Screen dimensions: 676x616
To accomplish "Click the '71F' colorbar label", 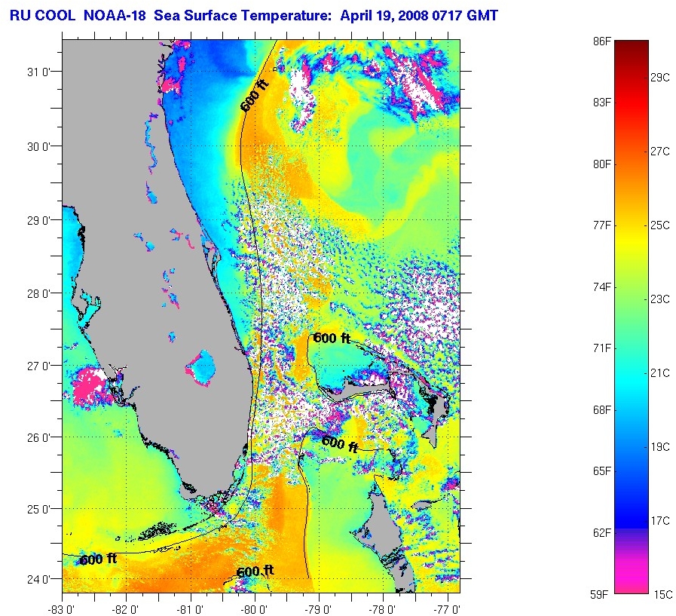I will 602,348.
